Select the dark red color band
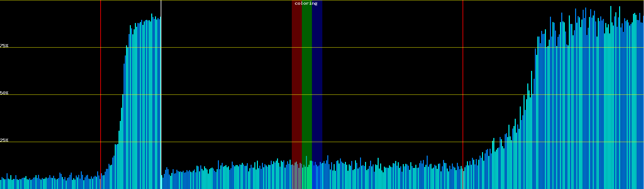Image resolution: width=644 pixels, height=189 pixels. [x=297, y=79]
